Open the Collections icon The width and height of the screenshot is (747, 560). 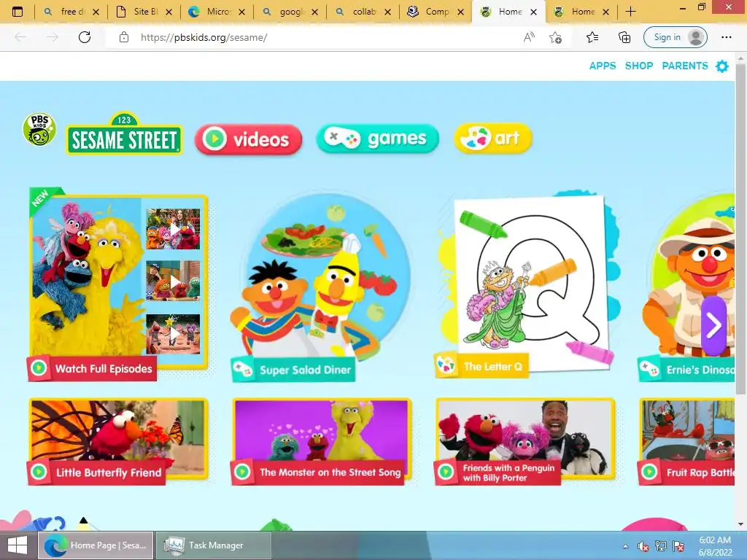(624, 37)
